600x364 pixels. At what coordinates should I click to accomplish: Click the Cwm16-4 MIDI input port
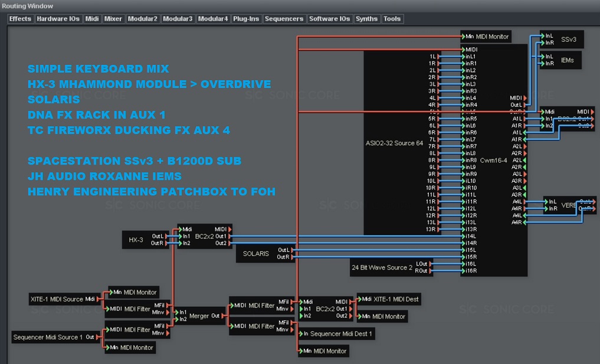(463, 50)
